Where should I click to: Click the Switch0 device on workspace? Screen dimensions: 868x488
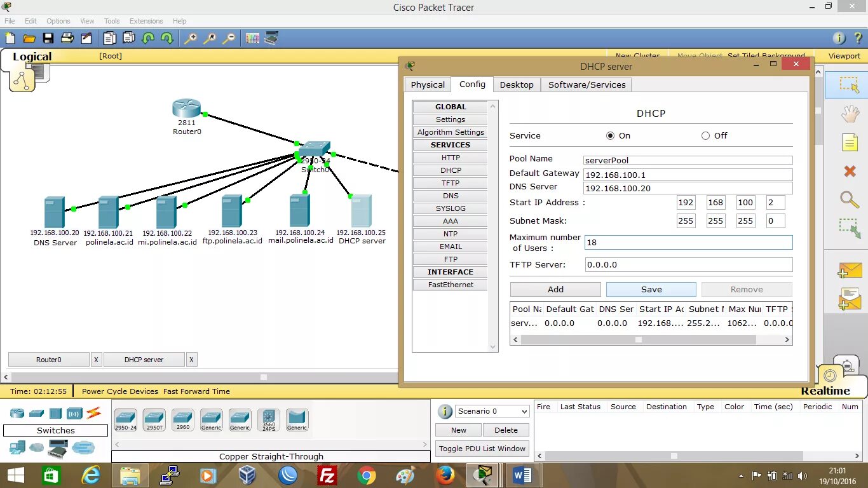[314, 149]
